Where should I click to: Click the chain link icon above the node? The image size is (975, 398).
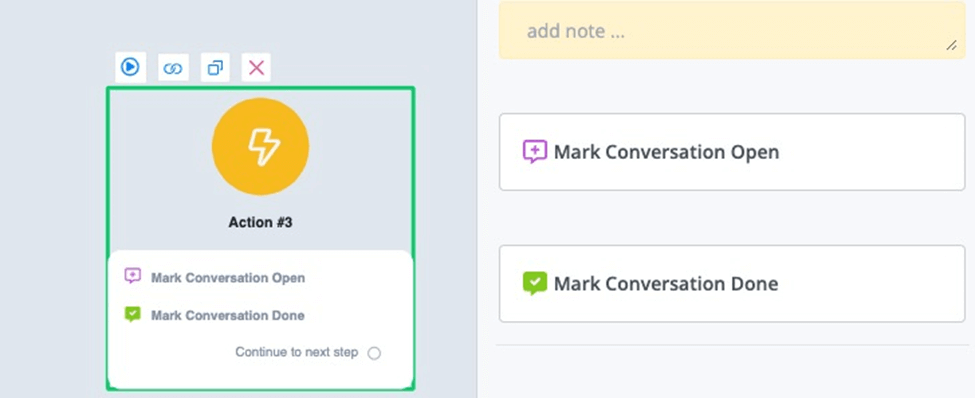coord(173,68)
